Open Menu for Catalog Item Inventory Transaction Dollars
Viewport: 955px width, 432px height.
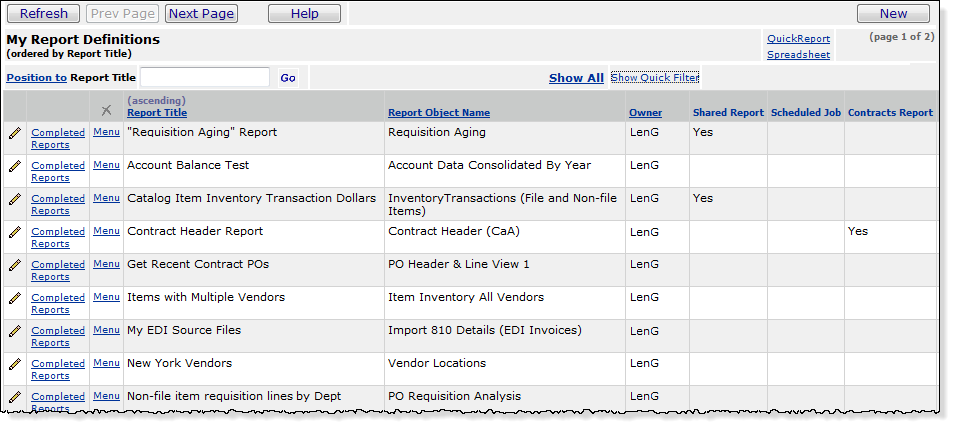tap(106, 198)
